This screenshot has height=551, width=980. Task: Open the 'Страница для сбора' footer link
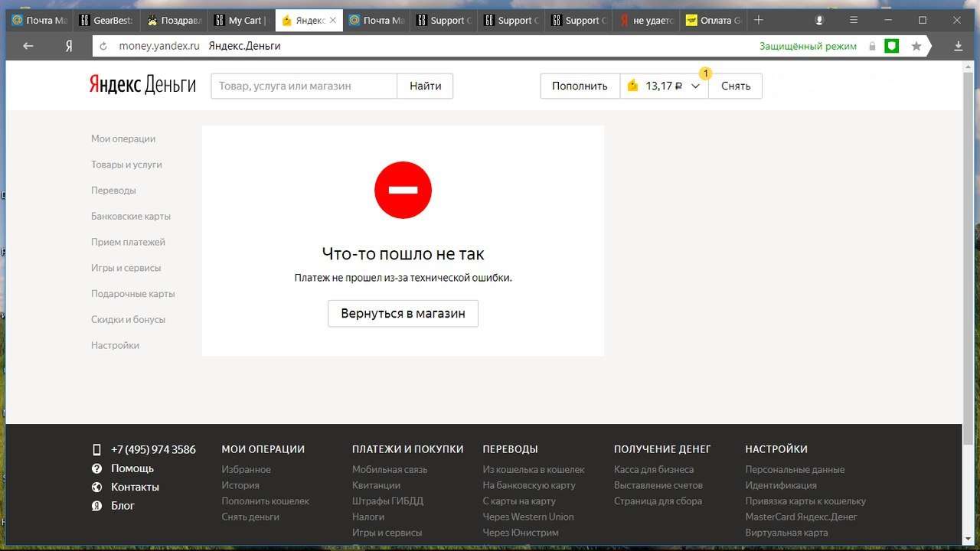(x=658, y=501)
